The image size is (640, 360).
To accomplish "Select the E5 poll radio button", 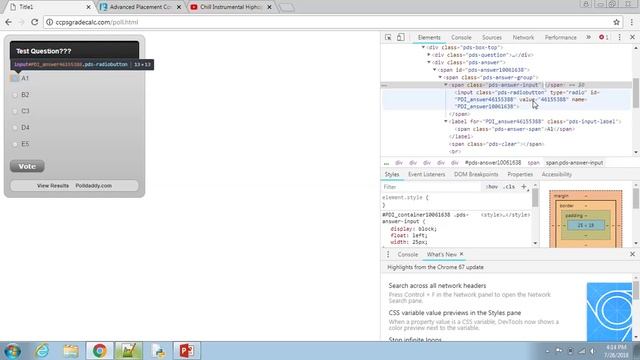I will (15, 144).
